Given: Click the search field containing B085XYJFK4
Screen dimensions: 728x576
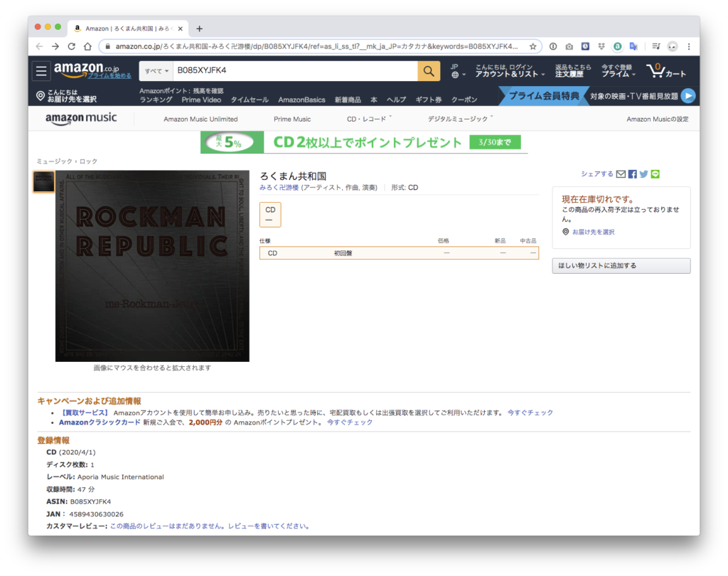Looking at the screenshot, I should point(295,71).
